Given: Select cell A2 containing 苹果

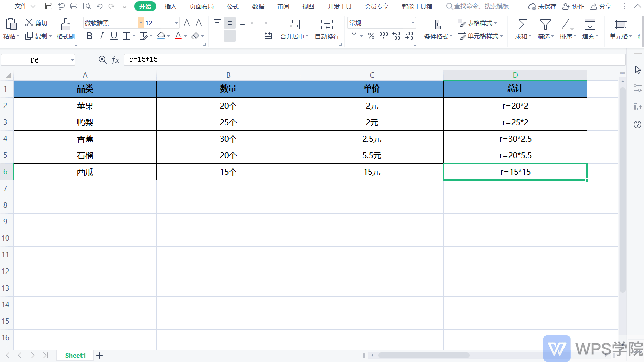Looking at the screenshot, I should click(x=85, y=106).
